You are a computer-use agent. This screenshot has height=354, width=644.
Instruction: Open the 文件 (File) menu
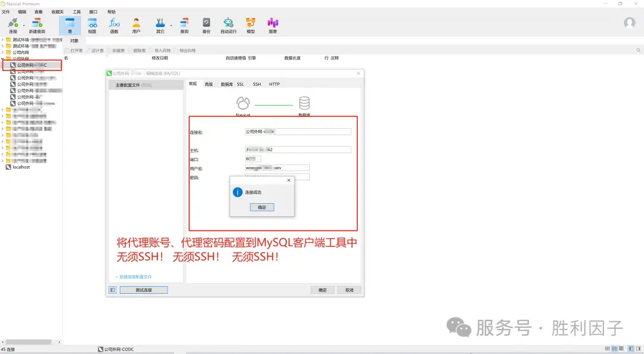[x=6, y=12]
